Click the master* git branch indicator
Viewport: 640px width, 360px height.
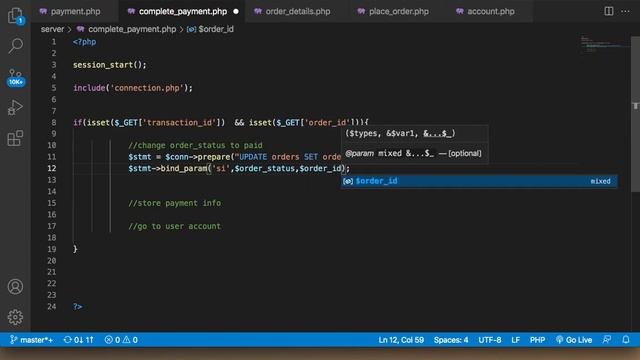pos(31,340)
